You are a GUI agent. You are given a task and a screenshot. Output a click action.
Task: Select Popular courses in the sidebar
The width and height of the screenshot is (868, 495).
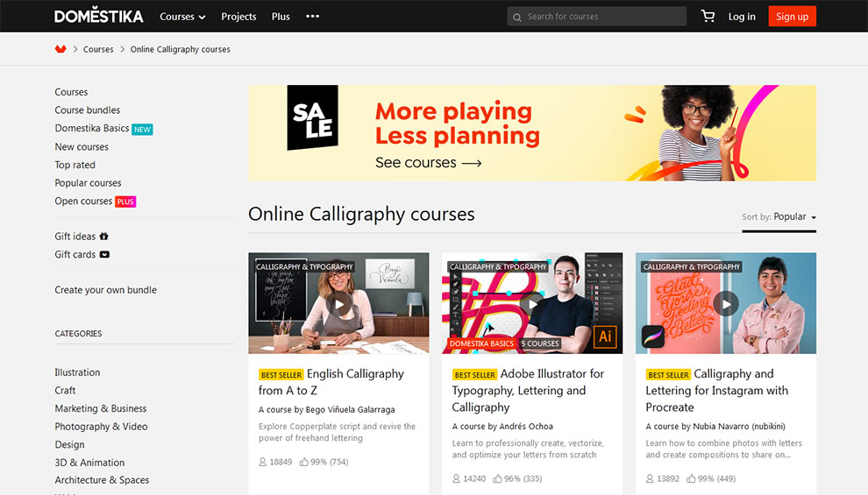click(88, 183)
